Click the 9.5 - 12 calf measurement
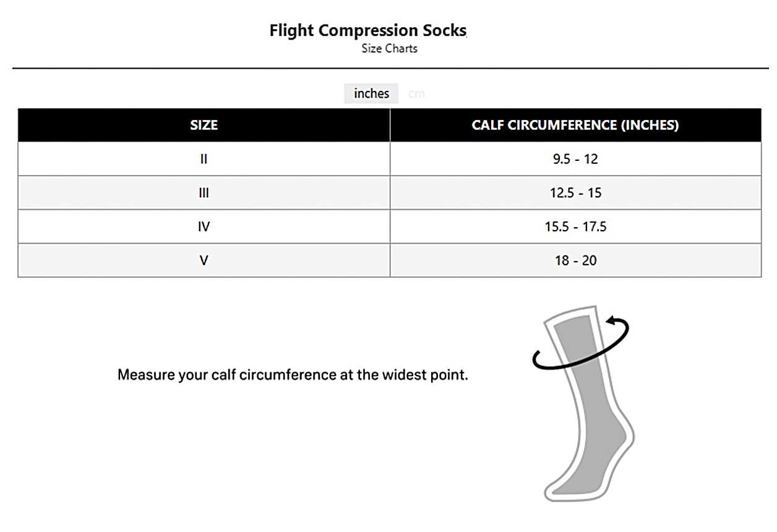The image size is (777, 532). (575, 159)
